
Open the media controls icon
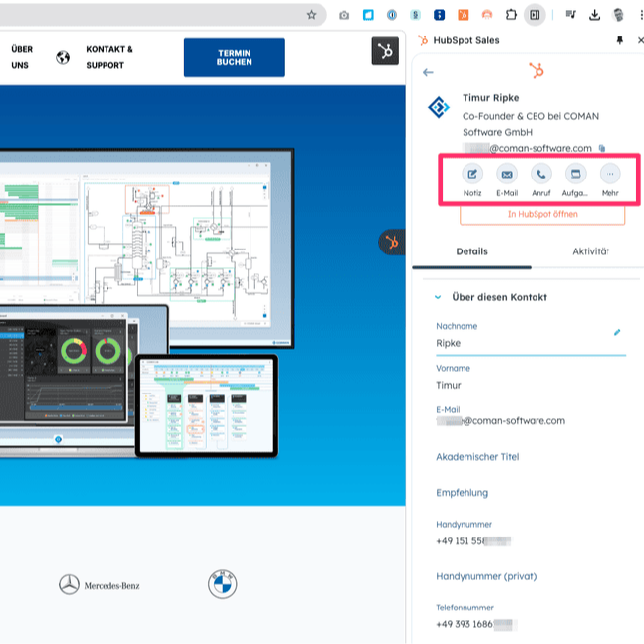pos(570,15)
